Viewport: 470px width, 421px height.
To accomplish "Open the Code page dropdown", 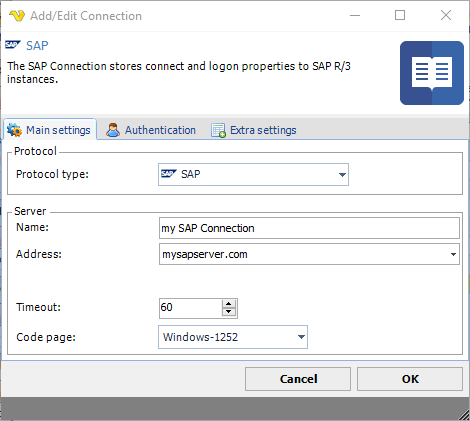I will click(301, 337).
